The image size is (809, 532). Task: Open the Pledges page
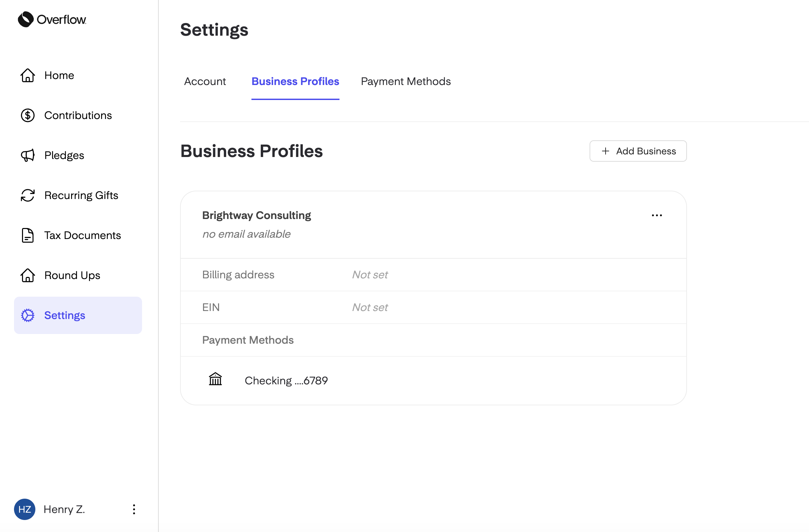tap(78, 155)
